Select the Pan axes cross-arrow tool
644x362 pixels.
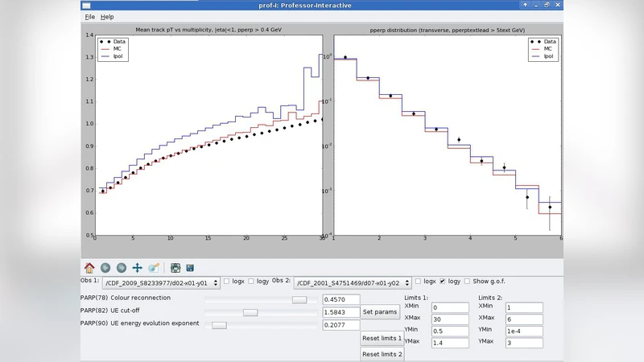138,268
